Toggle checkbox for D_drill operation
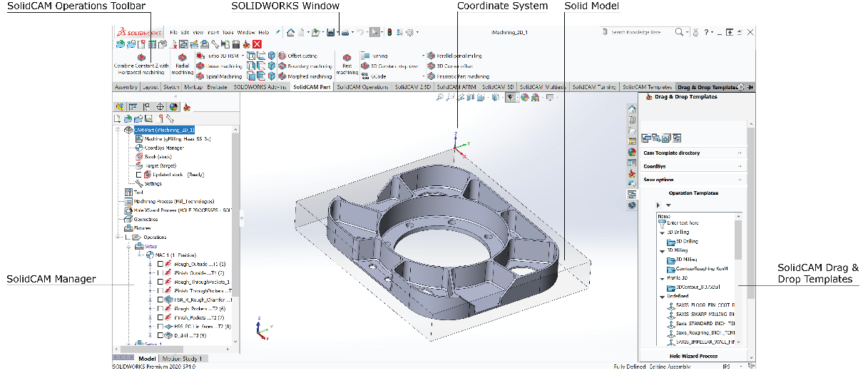This screenshot has width=868, height=373. click(160, 335)
